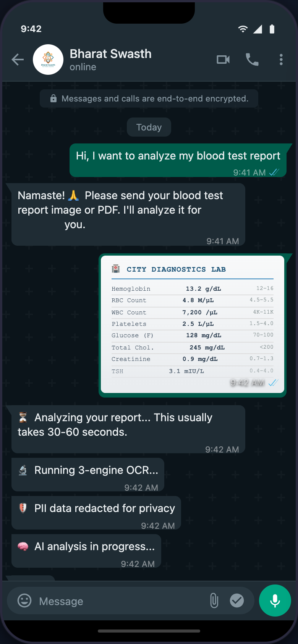The image size is (298, 644).
Task: Open the emoji picker in the message bar
Action: pyautogui.click(x=24, y=600)
